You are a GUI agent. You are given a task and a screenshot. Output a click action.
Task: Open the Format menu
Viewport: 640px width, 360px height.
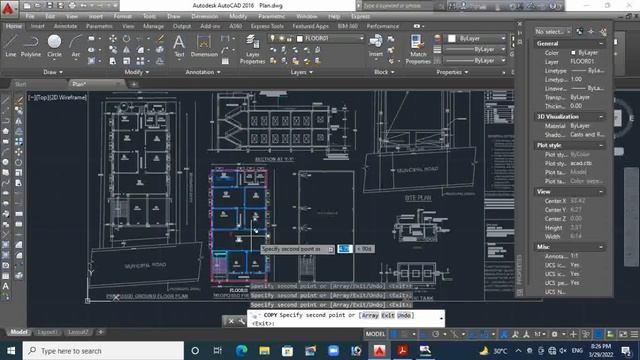122,16
